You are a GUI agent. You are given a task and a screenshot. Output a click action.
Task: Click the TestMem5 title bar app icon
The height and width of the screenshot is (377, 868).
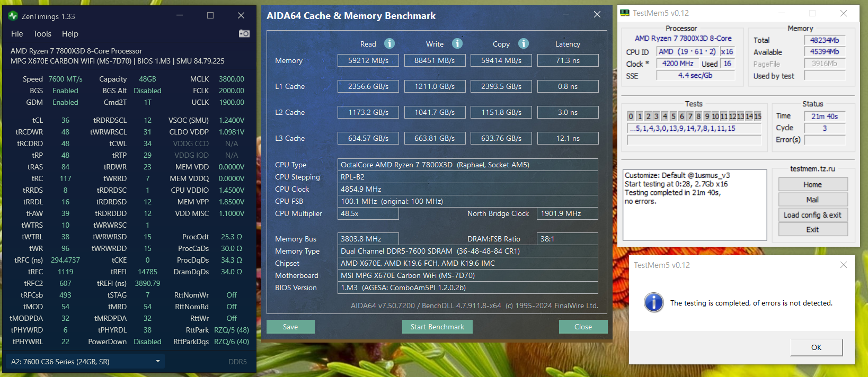[x=625, y=13]
